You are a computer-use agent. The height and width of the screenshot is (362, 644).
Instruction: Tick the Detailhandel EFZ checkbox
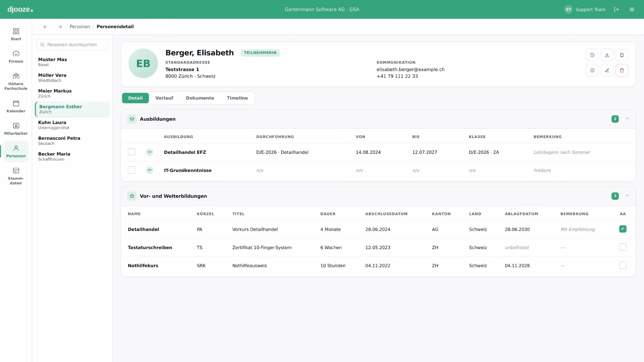(131, 152)
